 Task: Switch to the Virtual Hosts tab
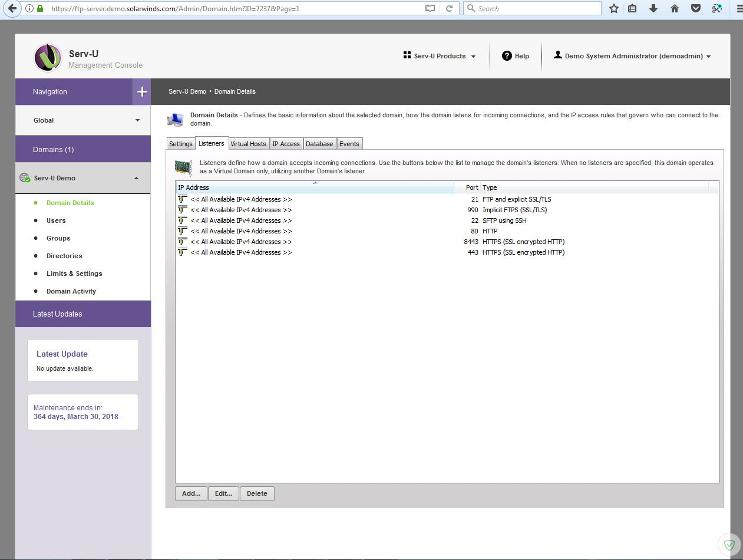248,143
